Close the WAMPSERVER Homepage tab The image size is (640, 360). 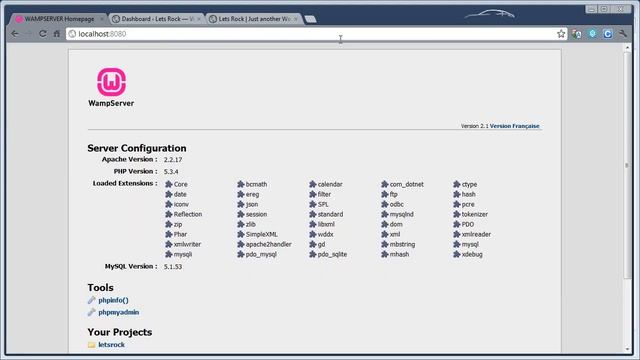point(102,19)
